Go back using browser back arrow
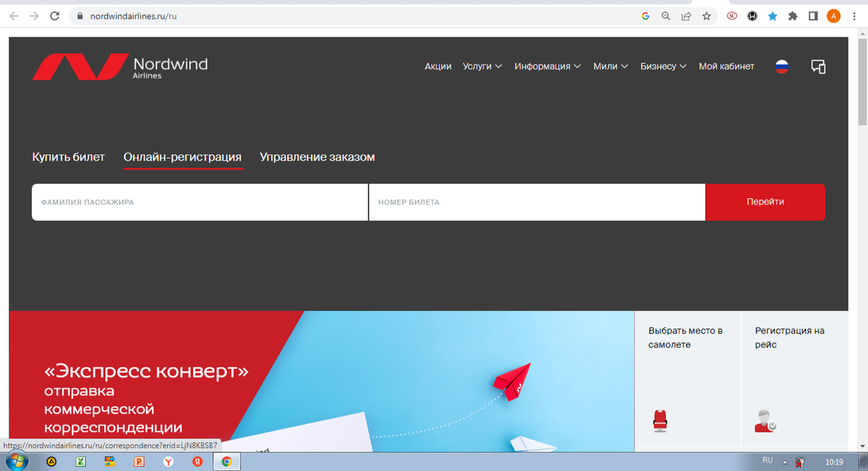The image size is (868, 471). [x=14, y=16]
